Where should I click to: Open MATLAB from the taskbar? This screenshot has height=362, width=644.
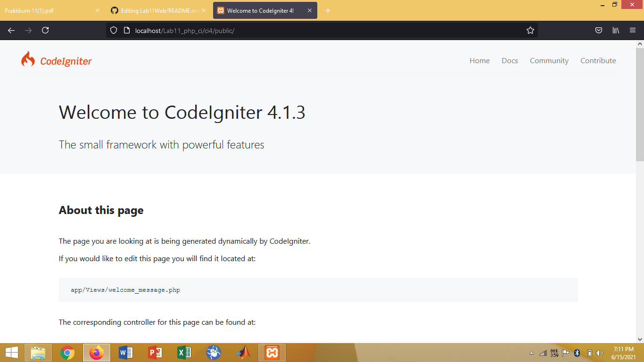click(243, 352)
